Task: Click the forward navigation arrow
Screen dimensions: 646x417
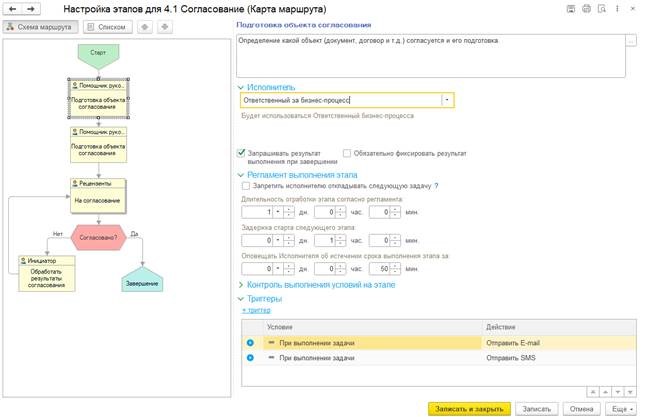Action: tap(31, 8)
